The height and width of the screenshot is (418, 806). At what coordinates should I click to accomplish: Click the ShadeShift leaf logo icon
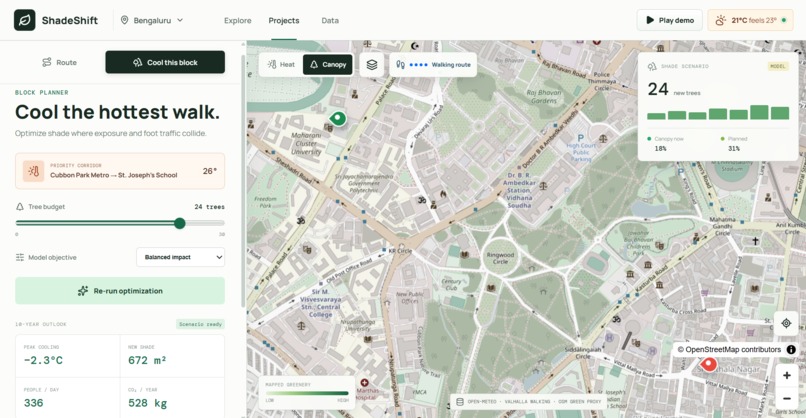click(25, 20)
